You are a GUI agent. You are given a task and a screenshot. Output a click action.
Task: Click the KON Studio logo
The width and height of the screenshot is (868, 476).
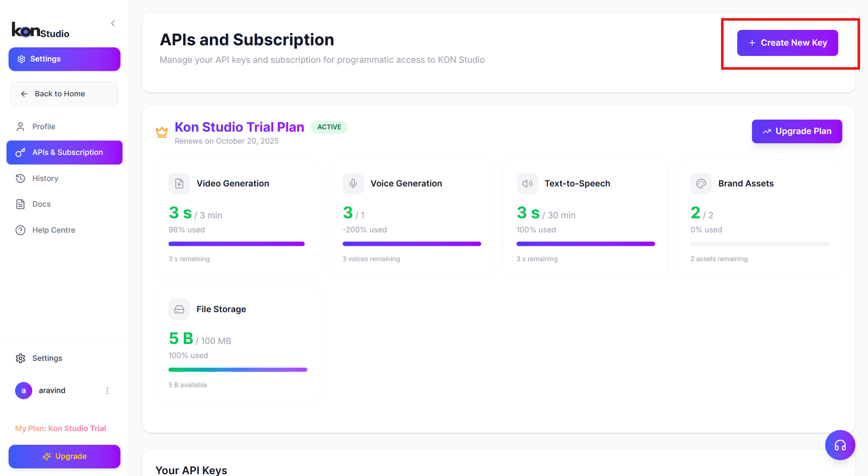[x=41, y=30]
